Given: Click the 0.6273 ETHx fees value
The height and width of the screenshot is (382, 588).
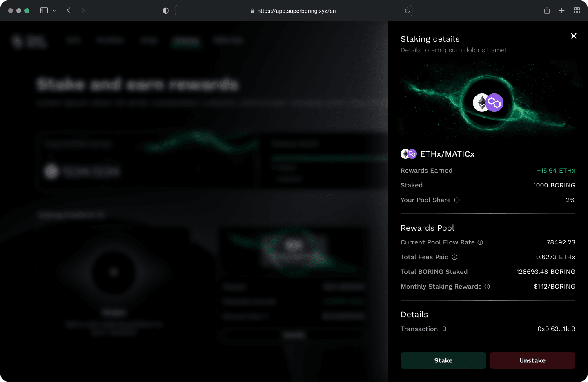Looking at the screenshot, I should pos(556,257).
